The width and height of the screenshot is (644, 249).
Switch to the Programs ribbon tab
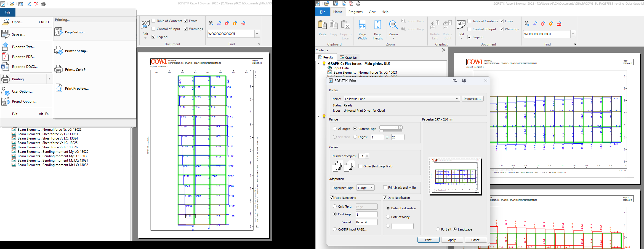point(355,12)
